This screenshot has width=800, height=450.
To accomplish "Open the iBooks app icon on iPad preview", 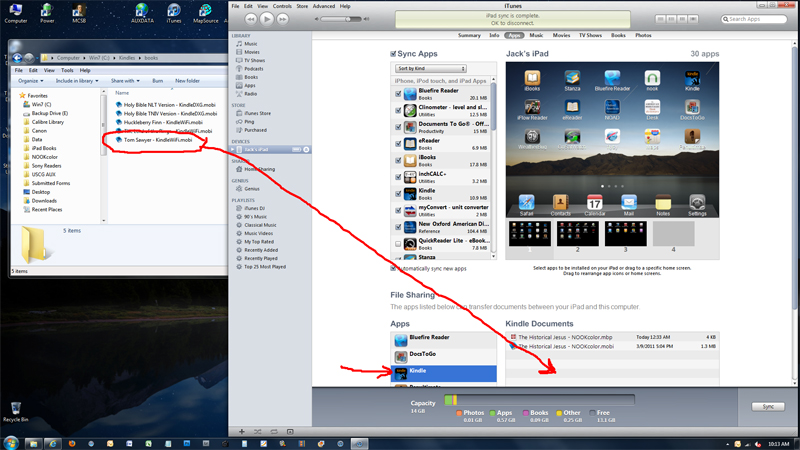I will coord(532,78).
